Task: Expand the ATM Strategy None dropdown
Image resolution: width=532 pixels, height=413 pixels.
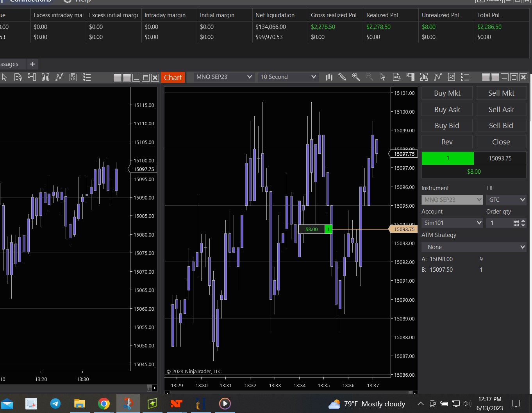Action: click(x=474, y=247)
